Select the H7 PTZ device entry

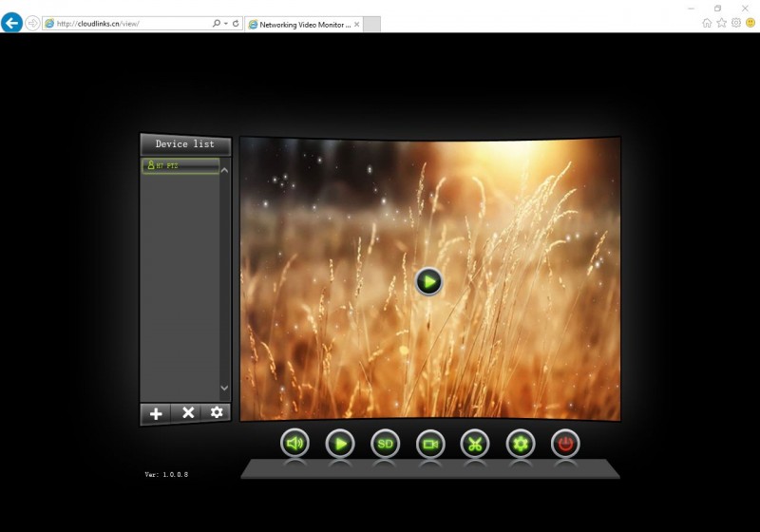click(x=180, y=165)
